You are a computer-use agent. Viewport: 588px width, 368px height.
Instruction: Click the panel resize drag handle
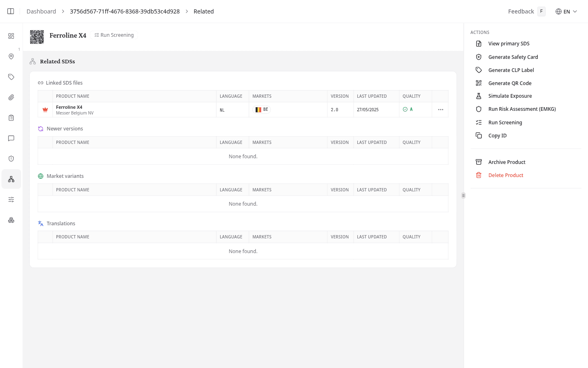(463, 195)
